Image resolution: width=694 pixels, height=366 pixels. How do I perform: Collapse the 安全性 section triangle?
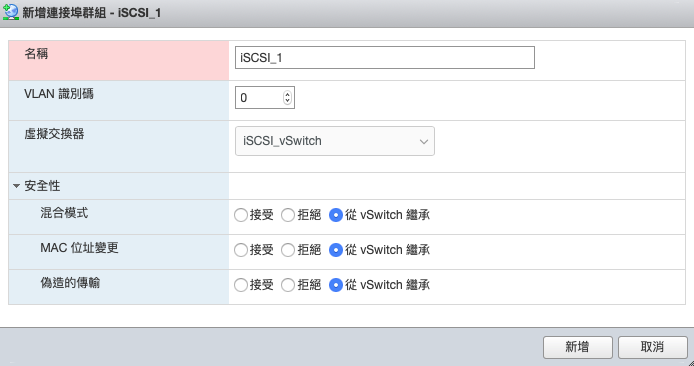click(x=17, y=186)
